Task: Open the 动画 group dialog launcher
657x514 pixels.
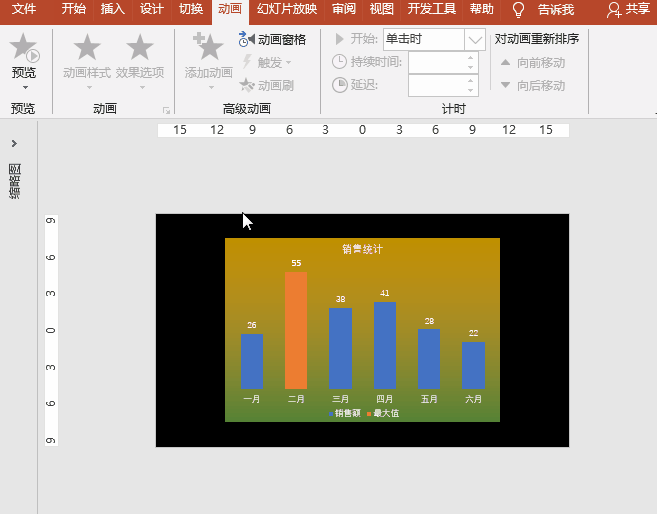Action: click(x=166, y=110)
